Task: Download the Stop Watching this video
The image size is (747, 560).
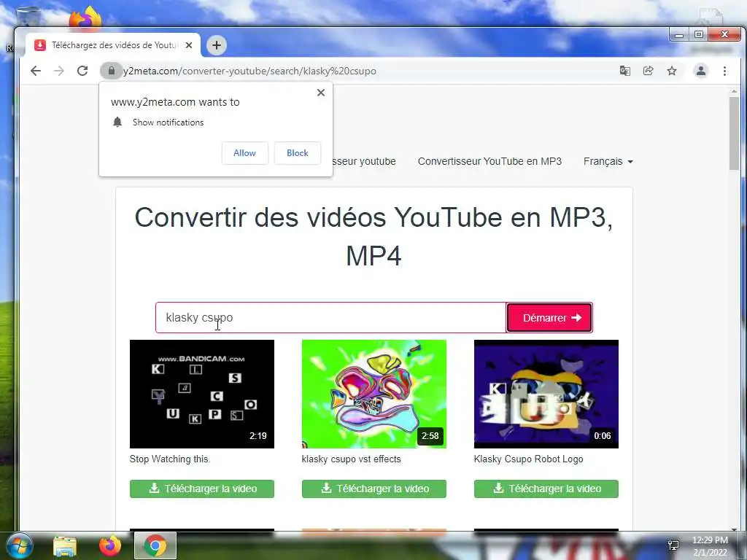Action: 202,489
